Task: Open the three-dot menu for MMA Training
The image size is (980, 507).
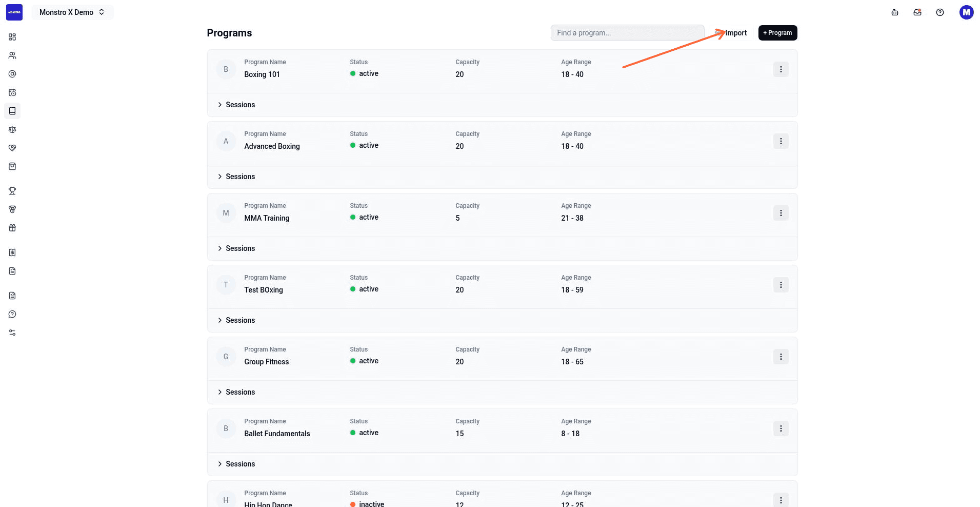Action: pos(781,213)
